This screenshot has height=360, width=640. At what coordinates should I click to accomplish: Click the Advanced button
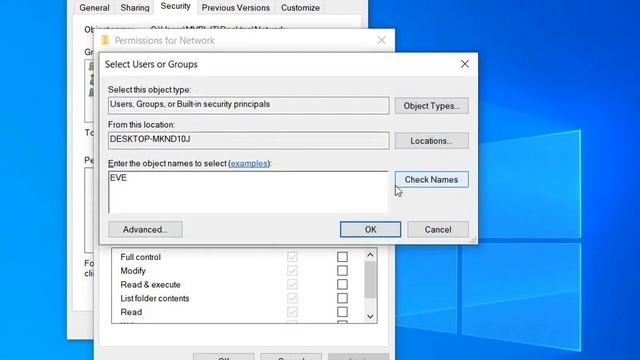click(x=145, y=229)
